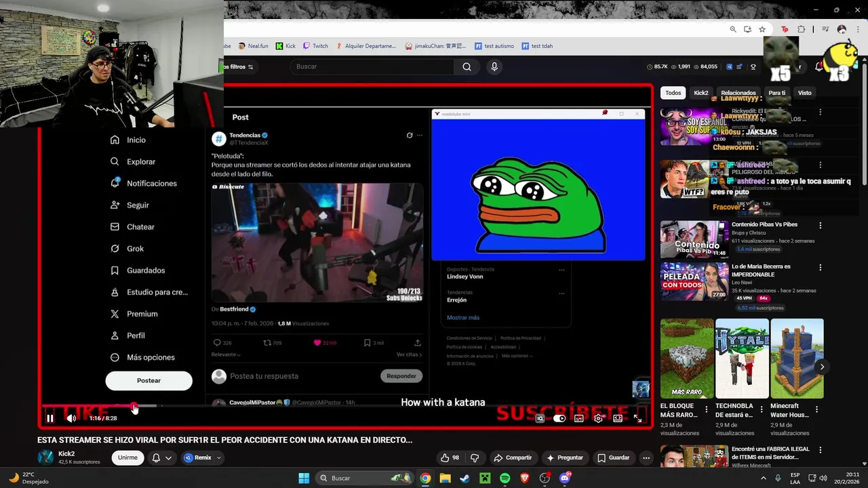Open the Chrome profile avatar
The image size is (868, 488).
[842, 29]
